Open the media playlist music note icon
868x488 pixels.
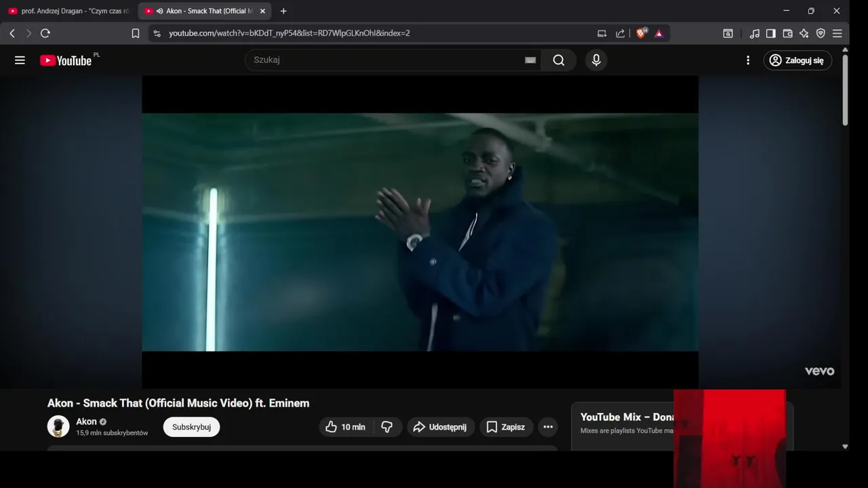tap(754, 33)
